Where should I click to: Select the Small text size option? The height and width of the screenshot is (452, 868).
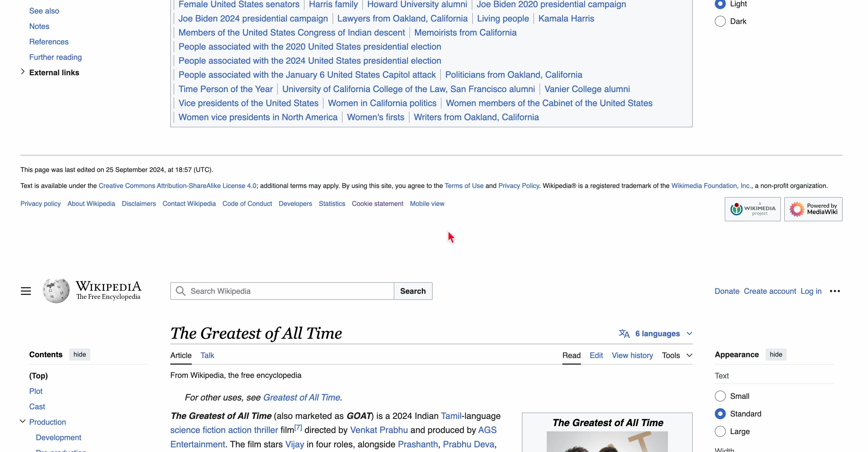(x=720, y=396)
